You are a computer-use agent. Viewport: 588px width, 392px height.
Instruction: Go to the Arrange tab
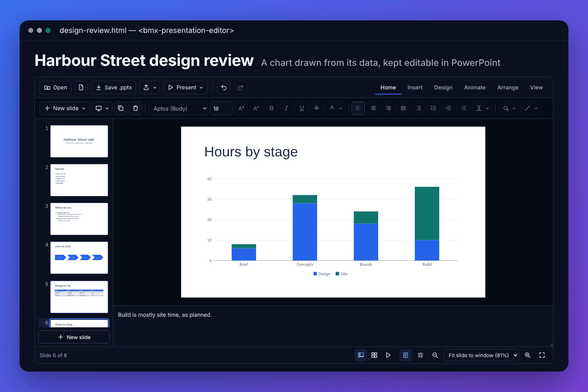(508, 87)
